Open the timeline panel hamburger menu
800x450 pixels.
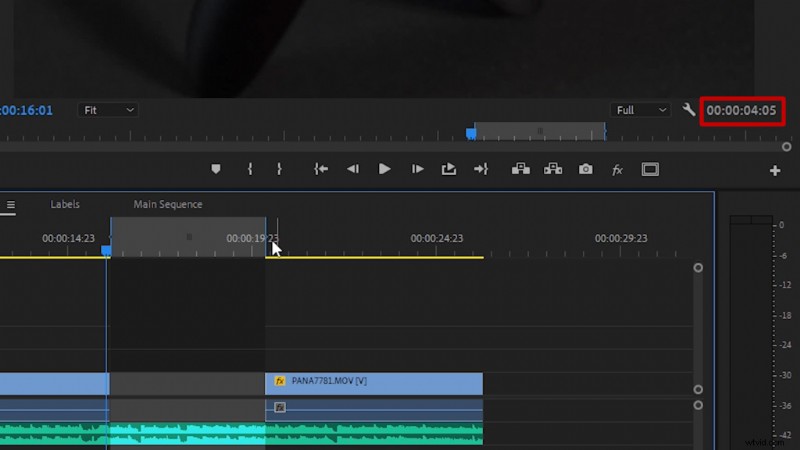click(x=11, y=205)
